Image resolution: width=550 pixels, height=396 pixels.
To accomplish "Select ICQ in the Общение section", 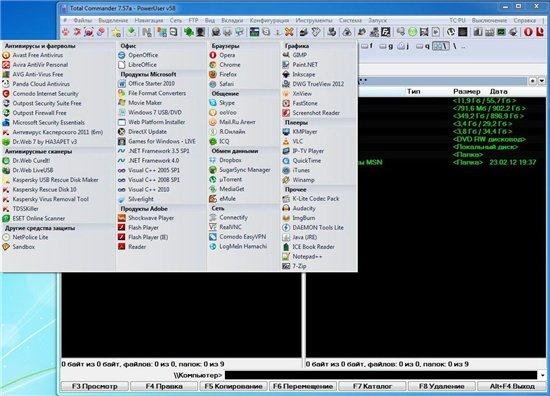I will coord(220,141).
